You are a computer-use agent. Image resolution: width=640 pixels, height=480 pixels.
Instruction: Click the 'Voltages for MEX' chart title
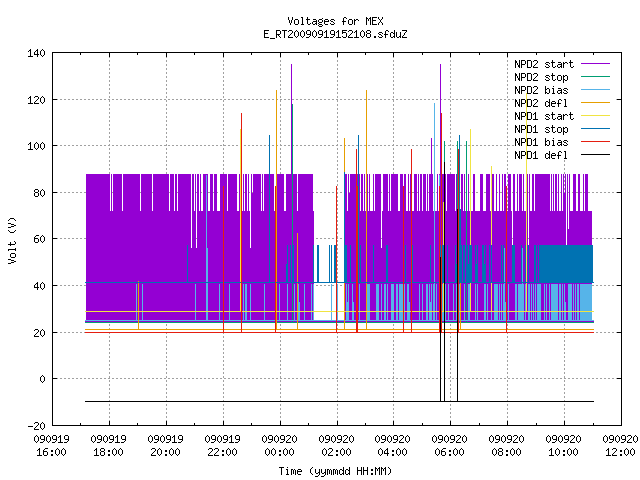point(335,21)
